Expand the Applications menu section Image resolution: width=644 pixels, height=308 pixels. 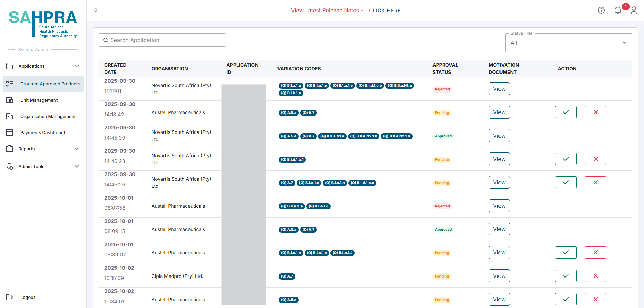pyautogui.click(x=43, y=66)
